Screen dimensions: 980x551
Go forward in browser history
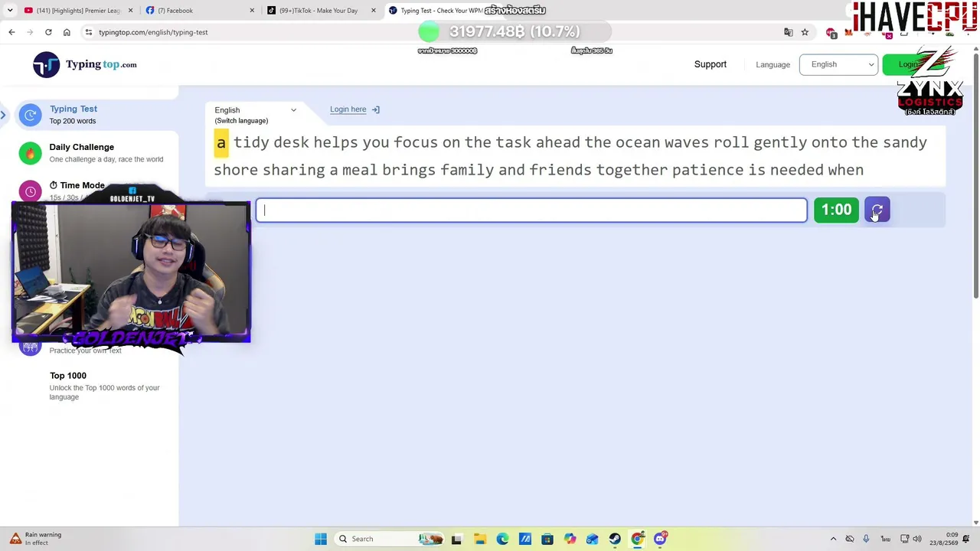[x=30, y=32]
